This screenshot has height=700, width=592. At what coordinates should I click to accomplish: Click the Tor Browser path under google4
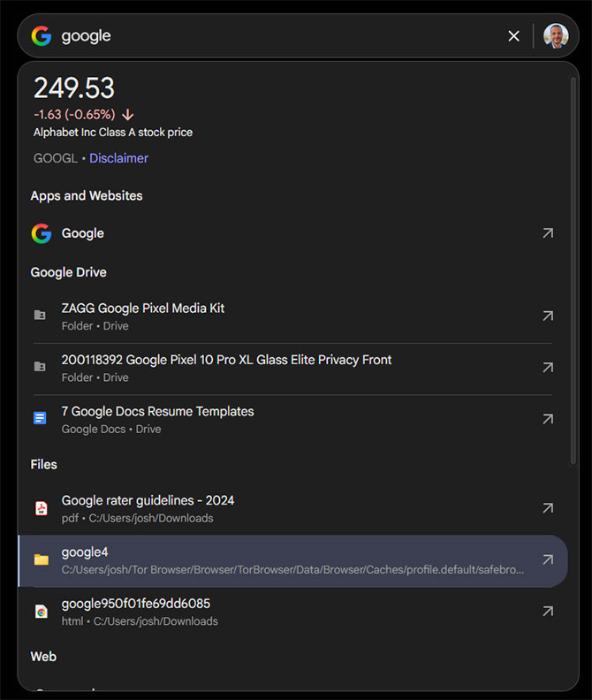(x=292, y=570)
